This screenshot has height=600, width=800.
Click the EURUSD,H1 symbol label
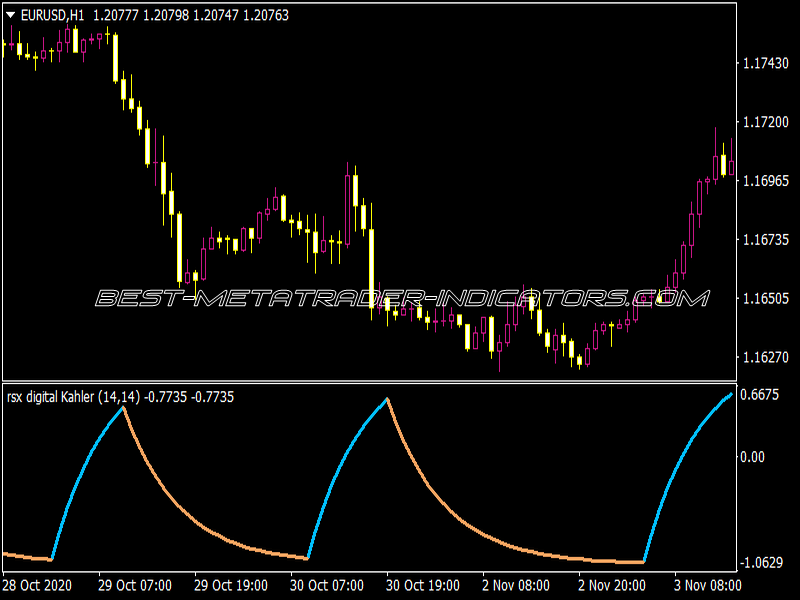tap(53, 16)
